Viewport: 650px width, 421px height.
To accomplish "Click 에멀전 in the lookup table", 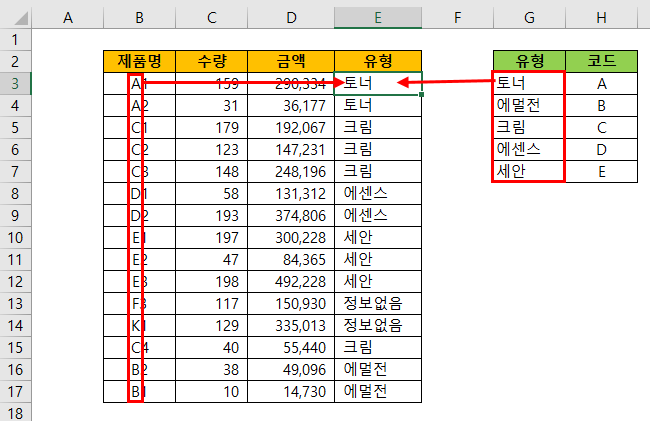I will (529, 106).
